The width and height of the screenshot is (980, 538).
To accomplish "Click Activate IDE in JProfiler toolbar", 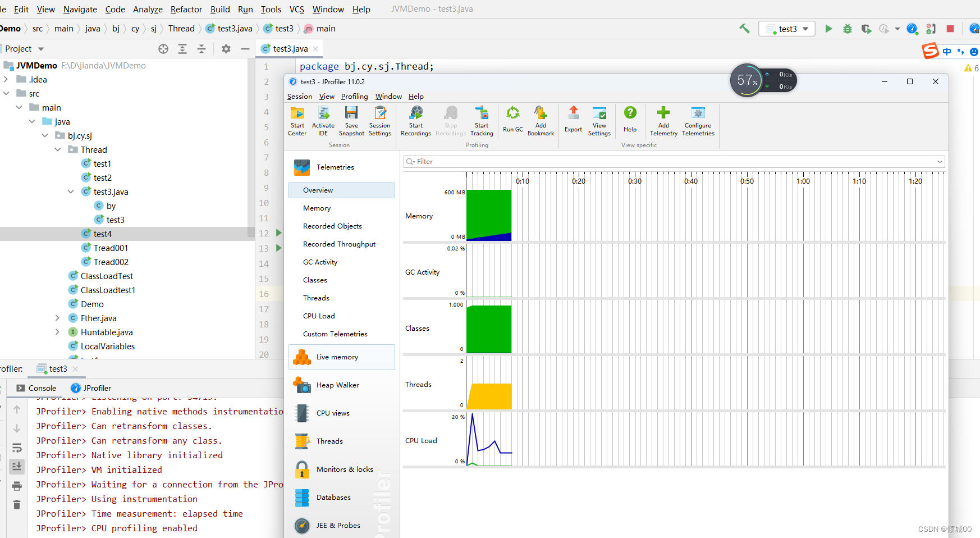I will [x=323, y=121].
